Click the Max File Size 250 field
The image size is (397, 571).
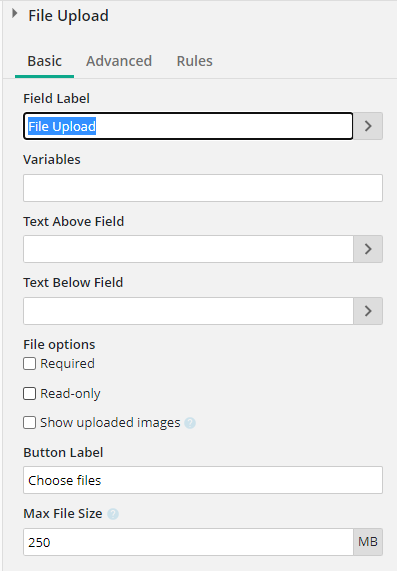pyautogui.click(x=188, y=542)
